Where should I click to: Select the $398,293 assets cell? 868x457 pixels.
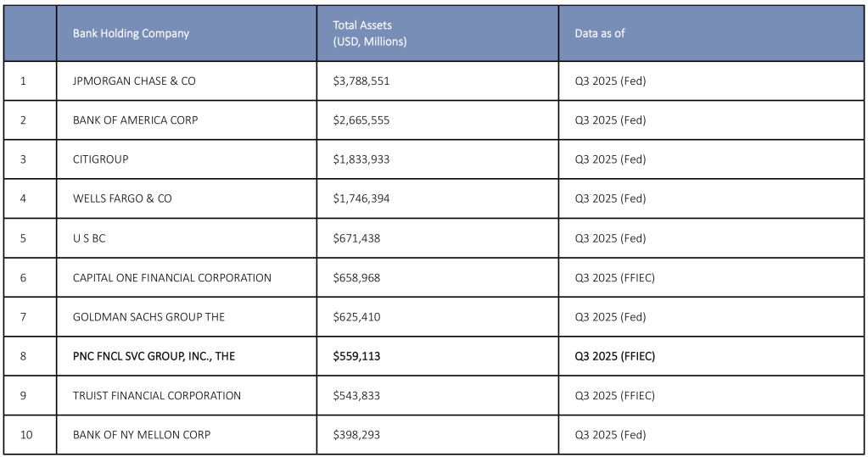356,435
